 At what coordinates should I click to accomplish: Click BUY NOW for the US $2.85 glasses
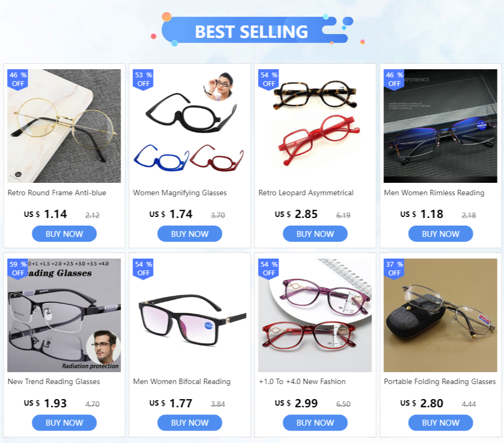pos(315,234)
